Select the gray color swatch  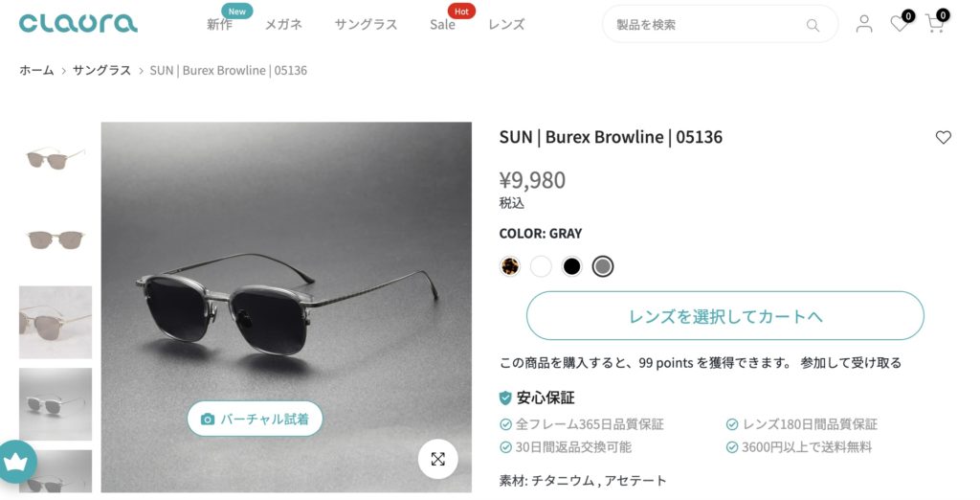(x=603, y=266)
